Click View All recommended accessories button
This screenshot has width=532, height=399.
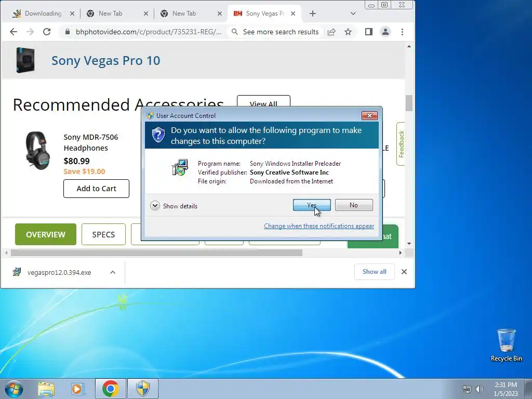(x=263, y=101)
